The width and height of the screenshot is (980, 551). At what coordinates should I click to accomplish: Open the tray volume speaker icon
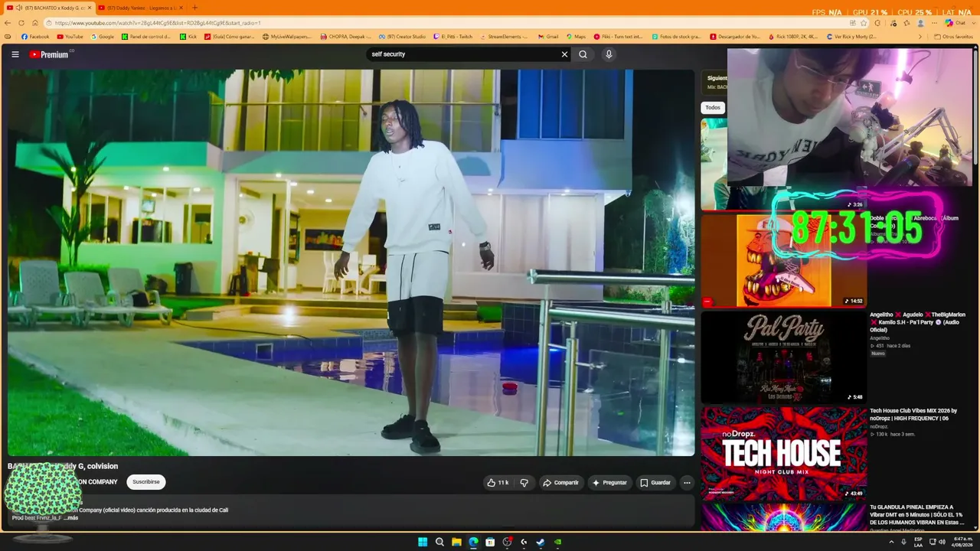[942, 542]
